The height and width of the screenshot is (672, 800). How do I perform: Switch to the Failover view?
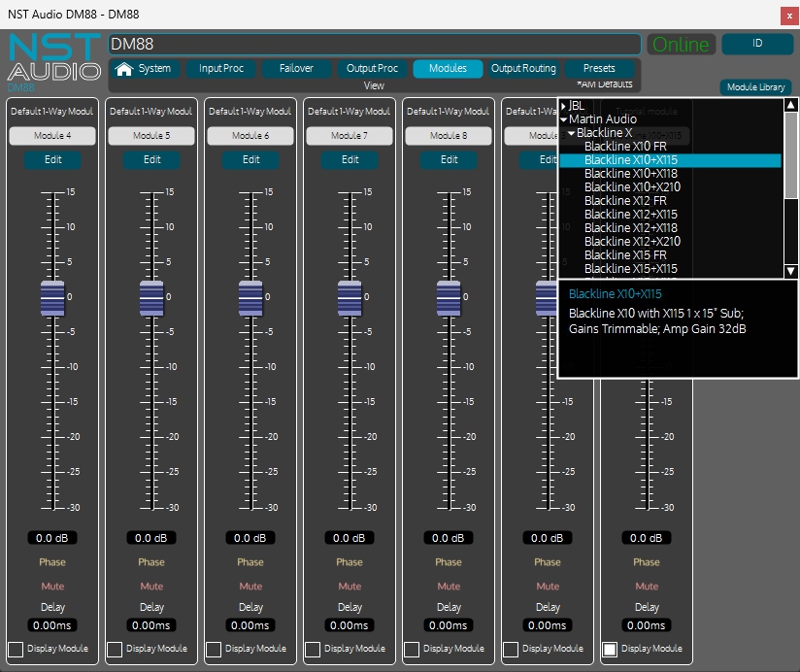point(296,68)
